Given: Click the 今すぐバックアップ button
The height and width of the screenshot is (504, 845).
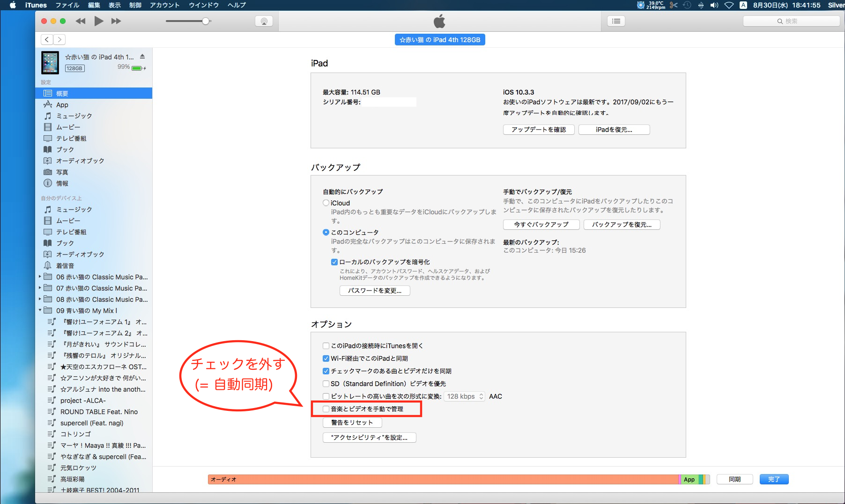Looking at the screenshot, I should [x=541, y=225].
